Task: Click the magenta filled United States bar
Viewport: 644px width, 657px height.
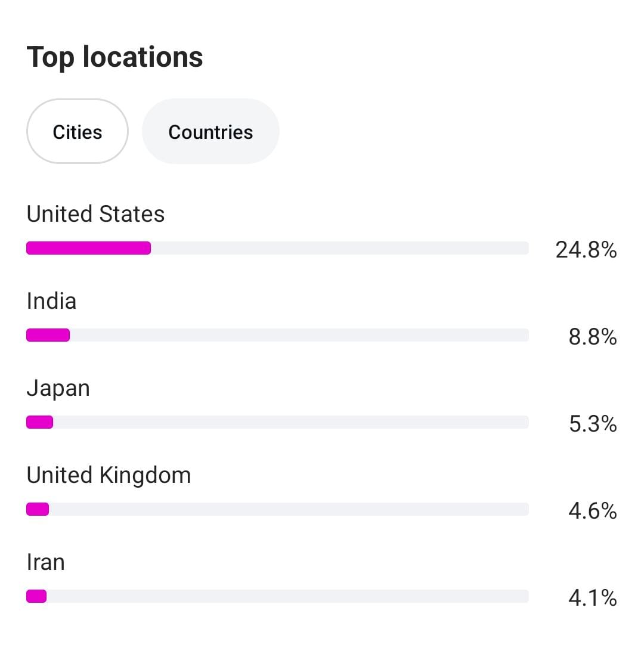Action: point(88,248)
